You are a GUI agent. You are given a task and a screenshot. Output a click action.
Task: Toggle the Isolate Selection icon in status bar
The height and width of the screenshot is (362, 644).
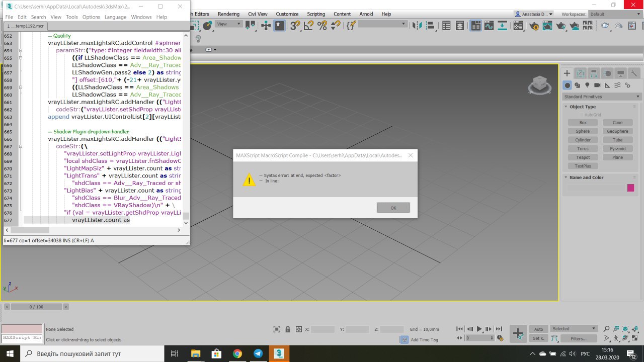(277, 329)
